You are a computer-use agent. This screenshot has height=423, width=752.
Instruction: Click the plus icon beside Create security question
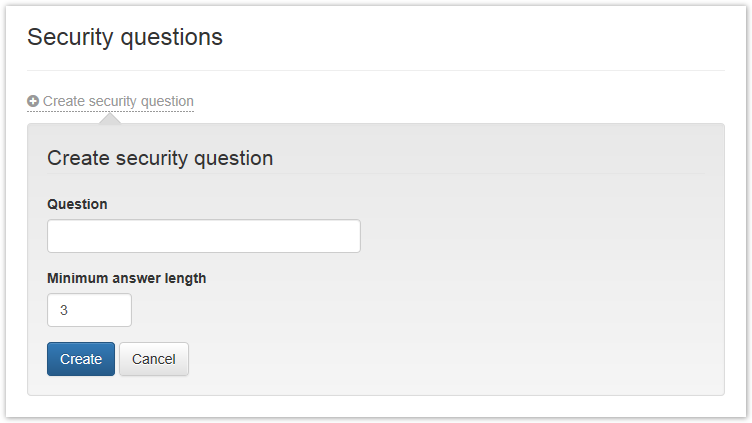(x=33, y=101)
